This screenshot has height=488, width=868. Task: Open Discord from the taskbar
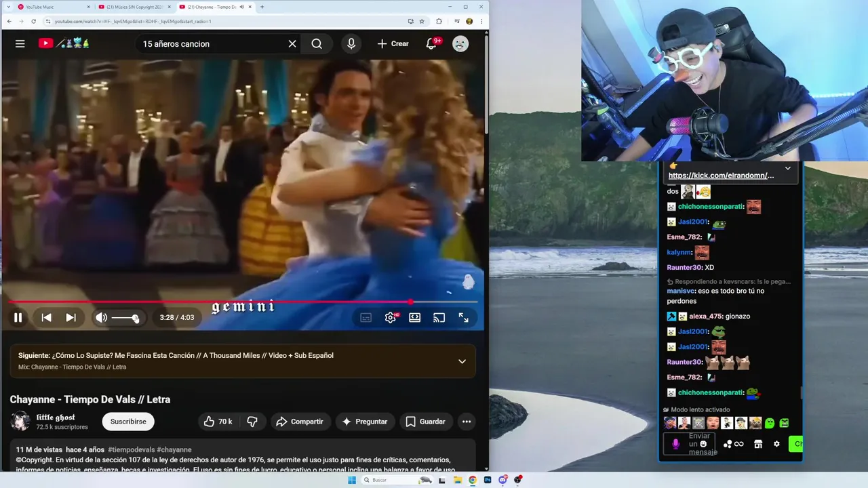tap(502, 480)
